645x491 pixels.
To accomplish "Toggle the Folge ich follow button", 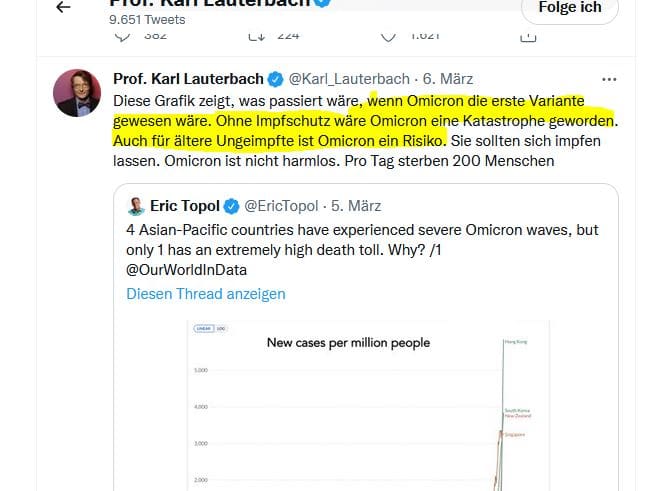I will pos(570,8).
